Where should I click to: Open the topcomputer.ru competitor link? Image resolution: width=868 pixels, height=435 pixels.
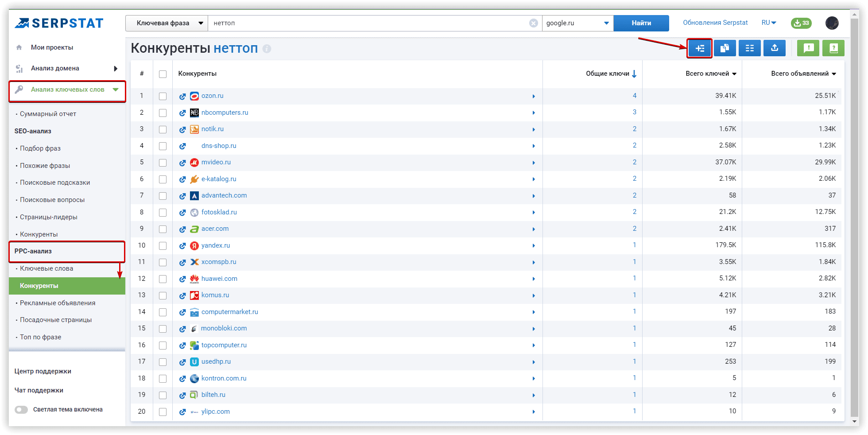tap(224, 345)
